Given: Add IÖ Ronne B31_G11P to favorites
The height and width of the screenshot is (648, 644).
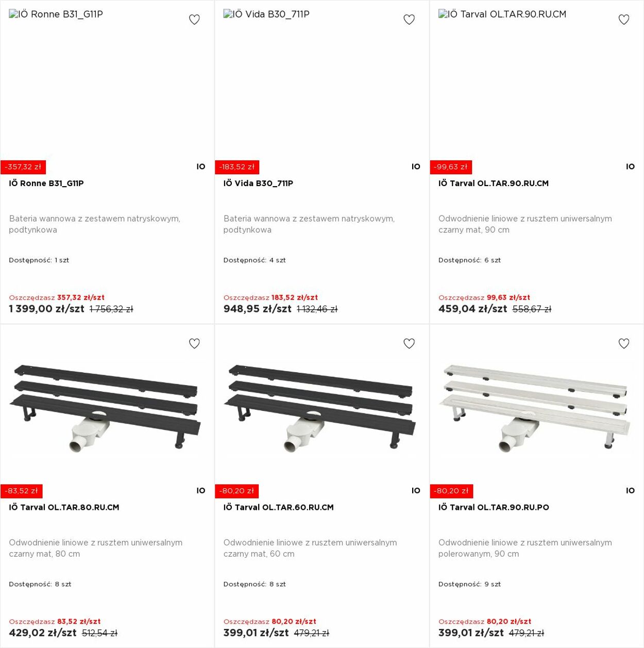Looking at the screenshot, I should (x=194, y=20).
